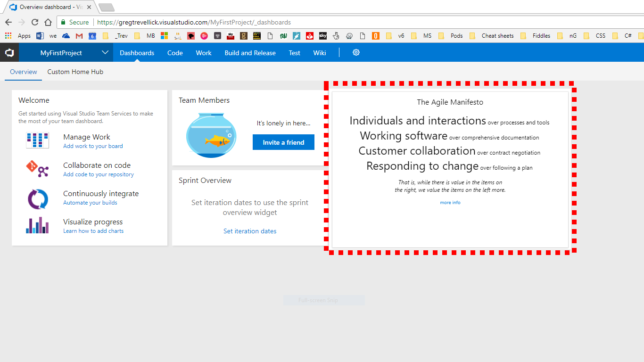Image resolution: width=644 pixels, height=362 pixels.
Task: Click the Manage Work board icon
Action: pos(37,140)
